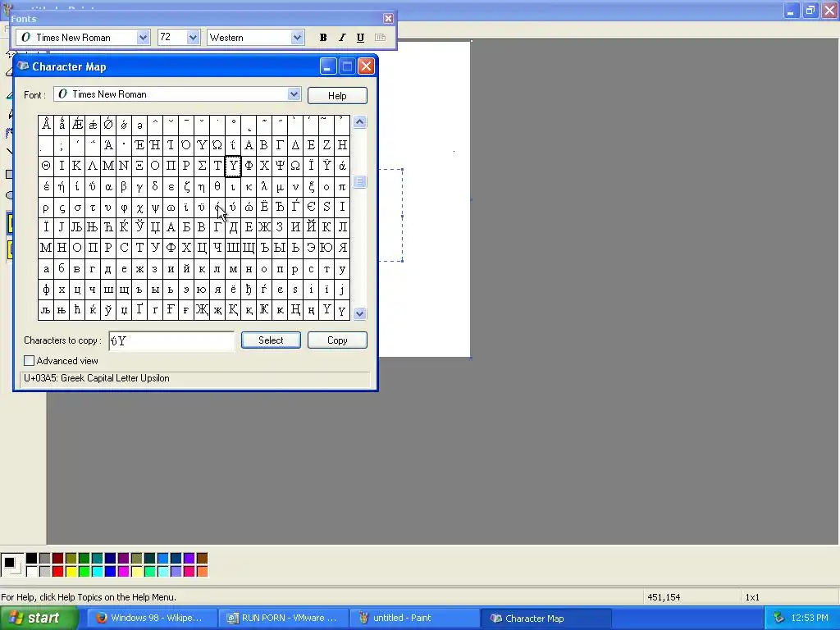Image resolution: width=840 pixels, height=630 pixels.
Task: Select orange color in Paint palette
Action: pyautogui.click(x=202, y=572)
